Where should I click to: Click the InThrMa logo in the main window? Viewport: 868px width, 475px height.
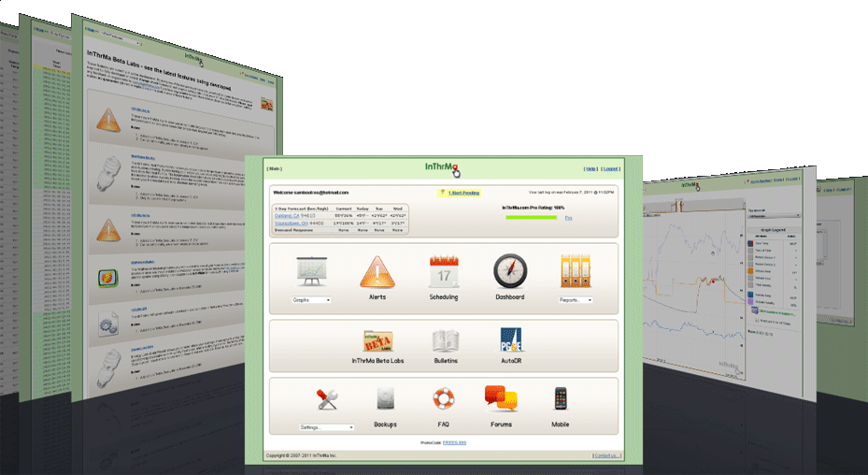442,168
